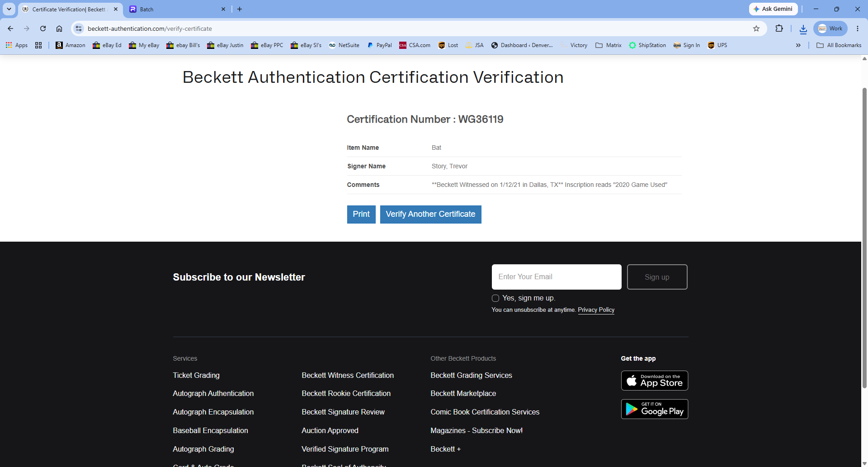Expand the tab search dropdown arrow
The height and width of the screenshot is (467, 868).
click(x=9, y=9)
